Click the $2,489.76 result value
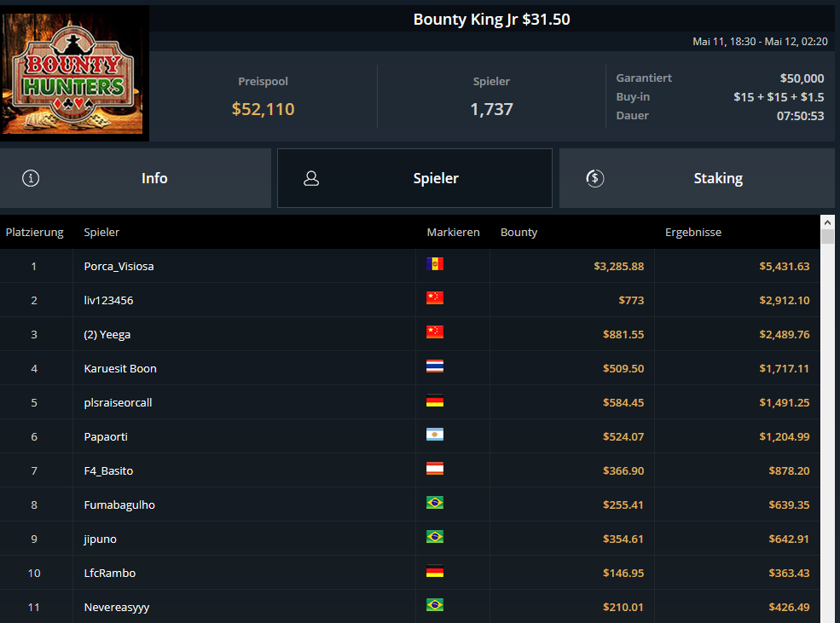The width and height of the screenshot is (840, 623). (785, 335)
